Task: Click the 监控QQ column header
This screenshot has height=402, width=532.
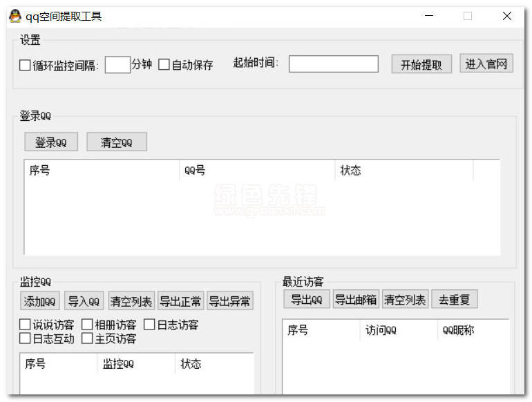Action: pyautogui.click(x=136, y=364)
